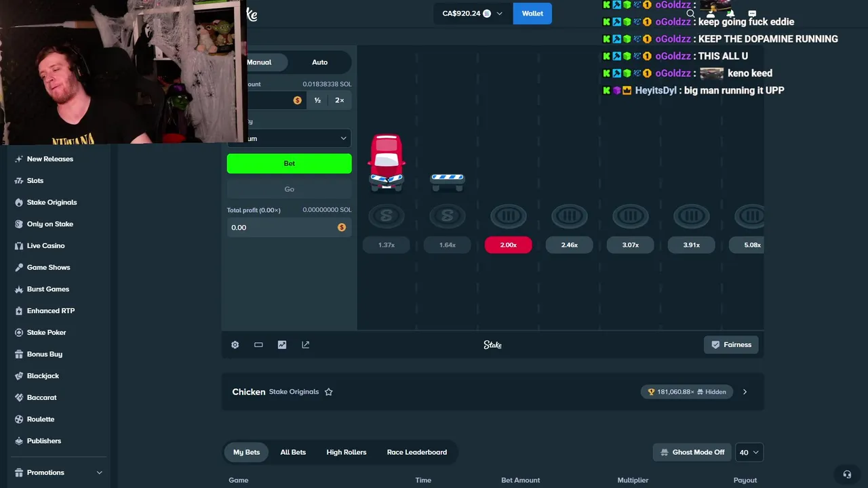This screenshot has height=488, width=868.
Task: Click the search magnifier icon
Action: coord(690,14)
